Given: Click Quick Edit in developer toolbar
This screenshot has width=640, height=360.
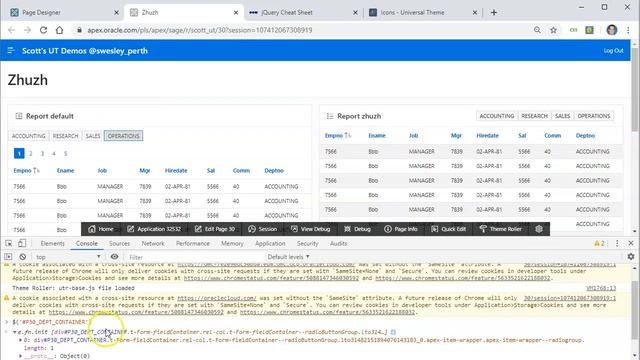Looking at the screenshot, I should (449, 229).
